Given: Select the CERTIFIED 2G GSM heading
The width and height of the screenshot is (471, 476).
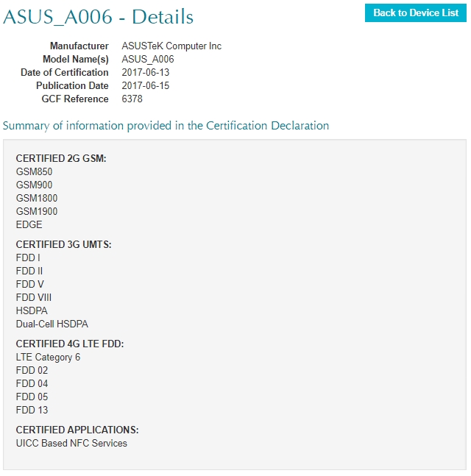Looking at the screenshot, I should [61, 158].
